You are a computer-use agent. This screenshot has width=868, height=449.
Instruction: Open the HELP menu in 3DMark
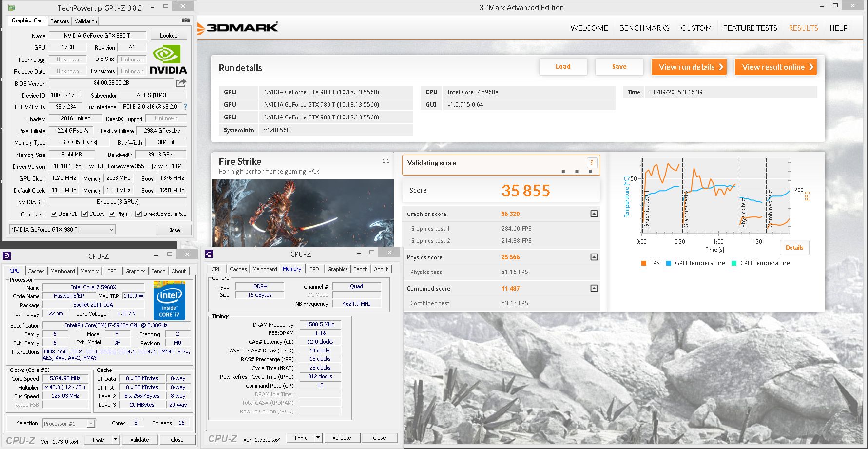(838, 28)
